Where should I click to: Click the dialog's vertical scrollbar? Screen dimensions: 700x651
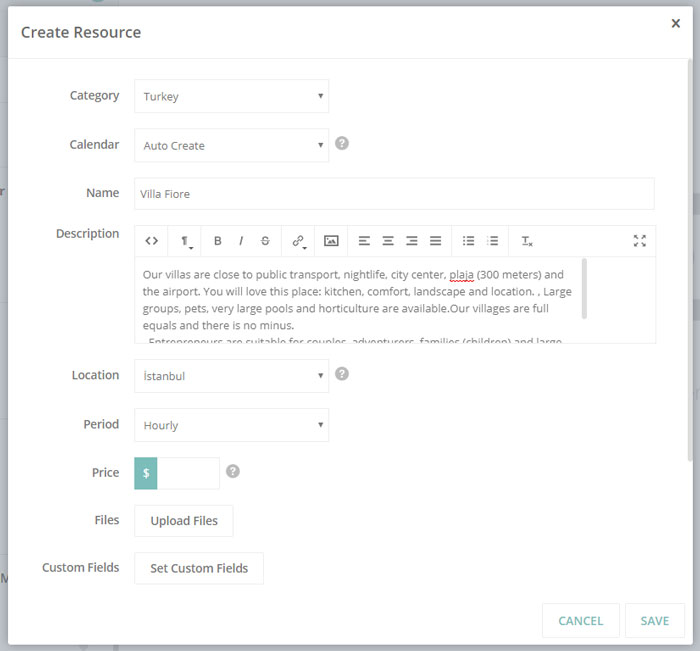tap(690, 259)
